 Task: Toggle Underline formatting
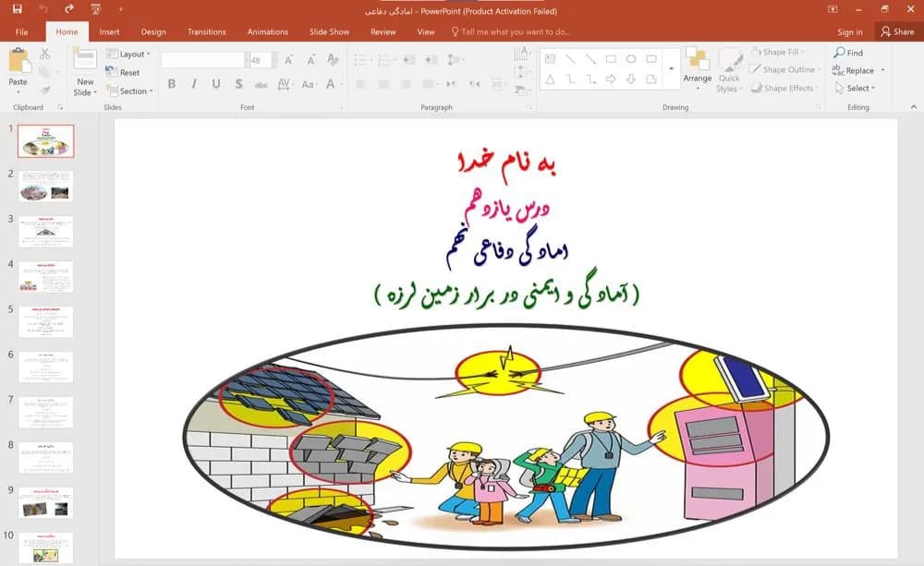216,84
